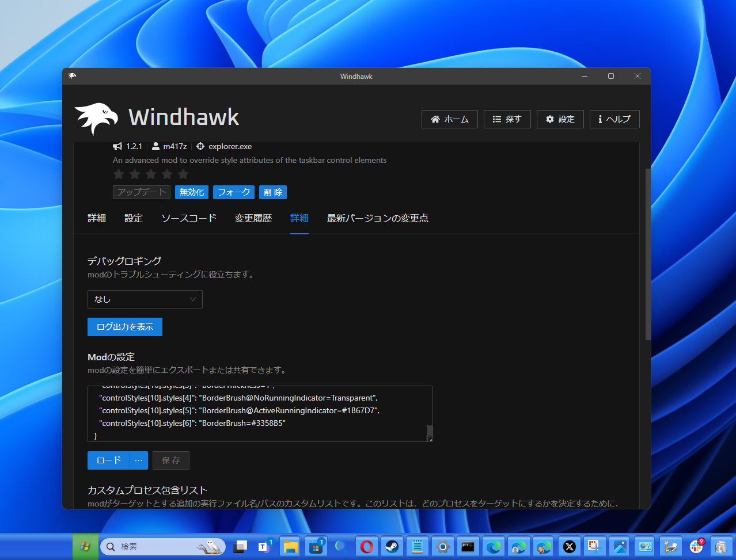Rate the mod five stars
Viewport: 736px width, 560px height.
point(183,174)
